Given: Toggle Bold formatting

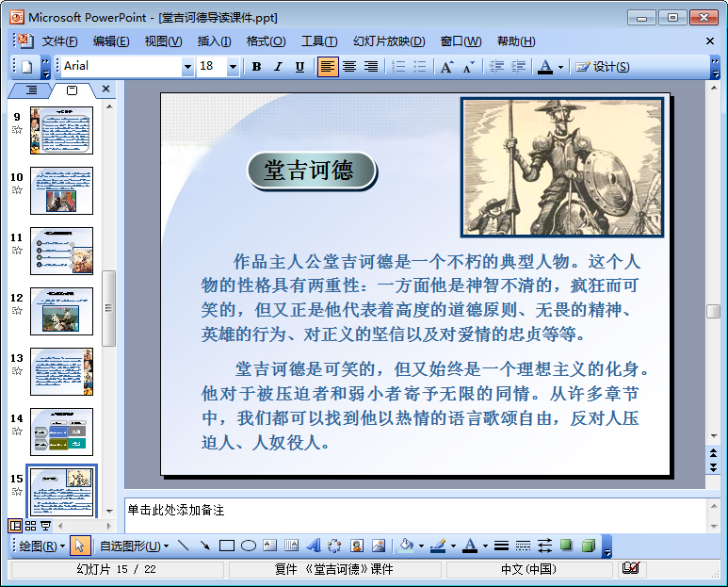Looking at the screenshot, I should [x=256, y=67].
